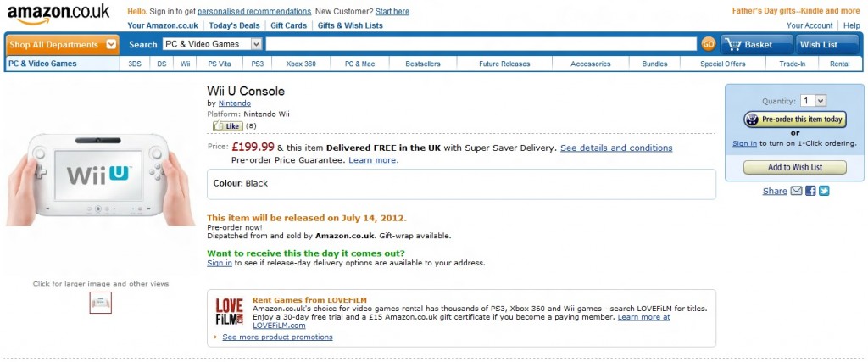This screenshot has width=868, height=362.
Task: Expand the Shop All Departments dropdown arrow
Action: 111,45
